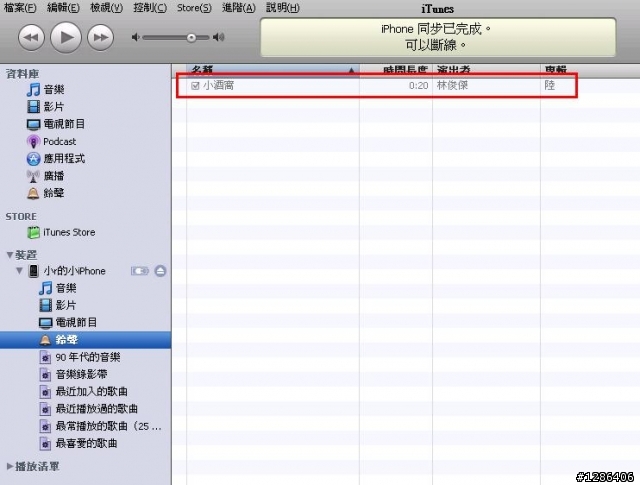
Task: Click the 資料庫 library section header
Action: coord(22,74)
